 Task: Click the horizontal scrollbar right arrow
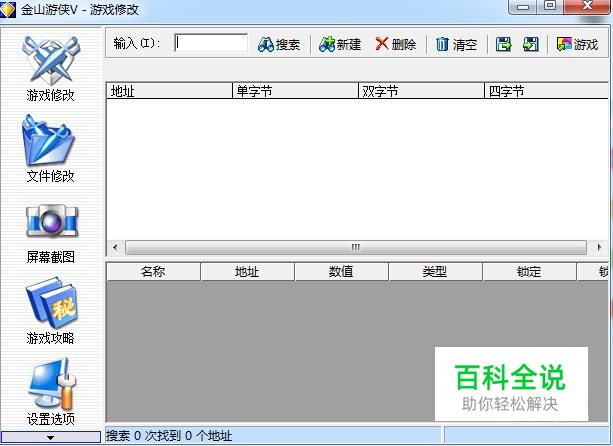(x=599, y=247)
